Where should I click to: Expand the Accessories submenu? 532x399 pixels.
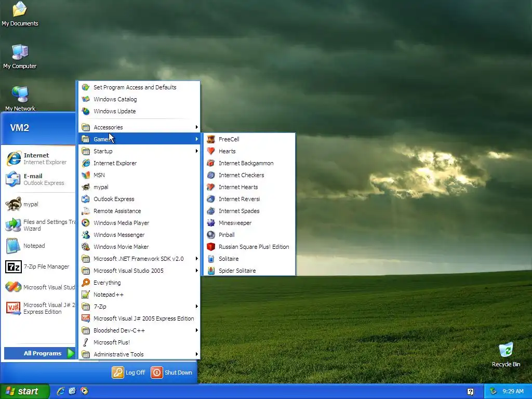(x=139, y=127)
